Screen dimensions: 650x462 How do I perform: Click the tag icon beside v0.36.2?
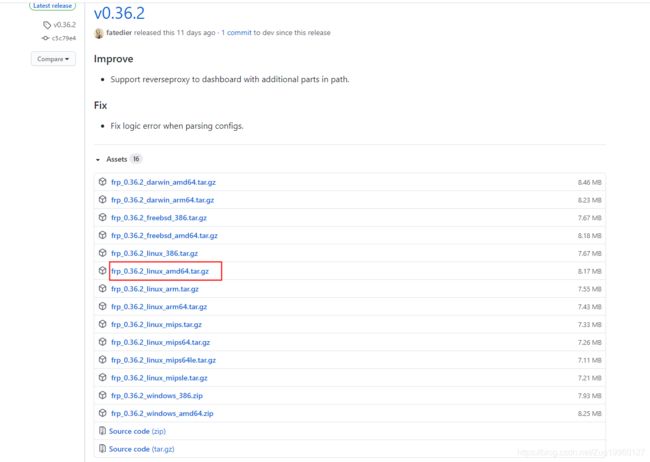(x=47, y=25)
